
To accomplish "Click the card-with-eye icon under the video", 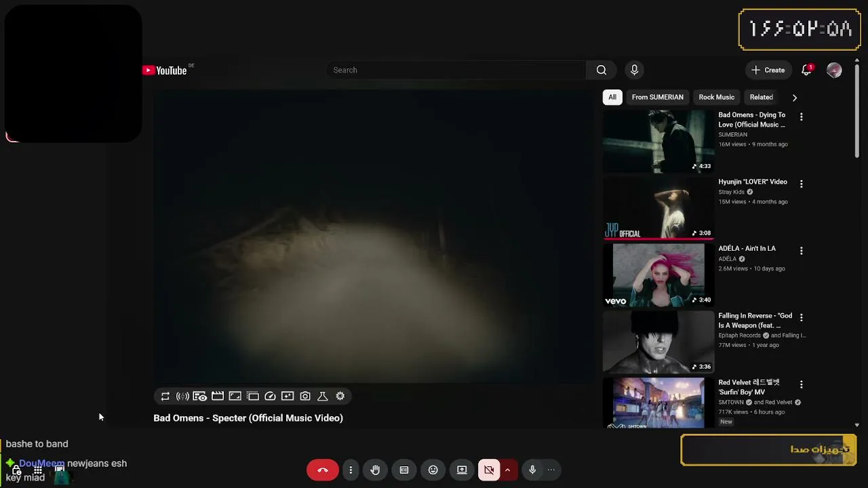I will point(200,396).
